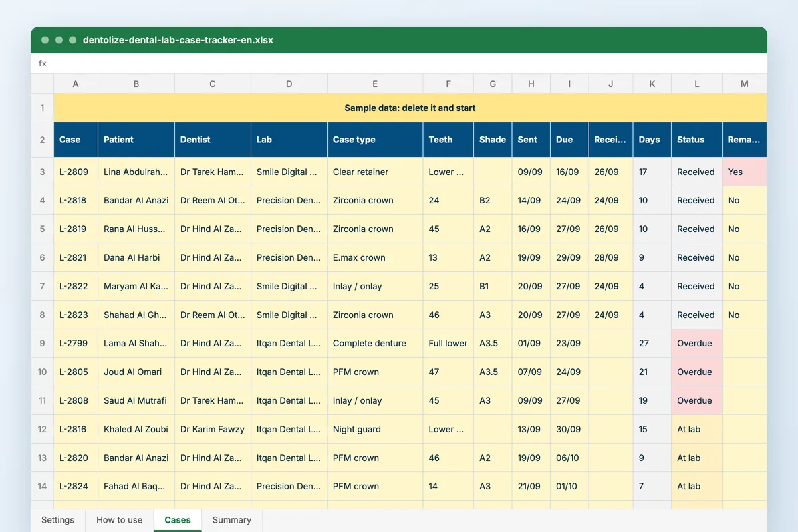Click the 'Received' status for L-2821
The width and height of the screenshot is (798, 532).
click(697, 257)
